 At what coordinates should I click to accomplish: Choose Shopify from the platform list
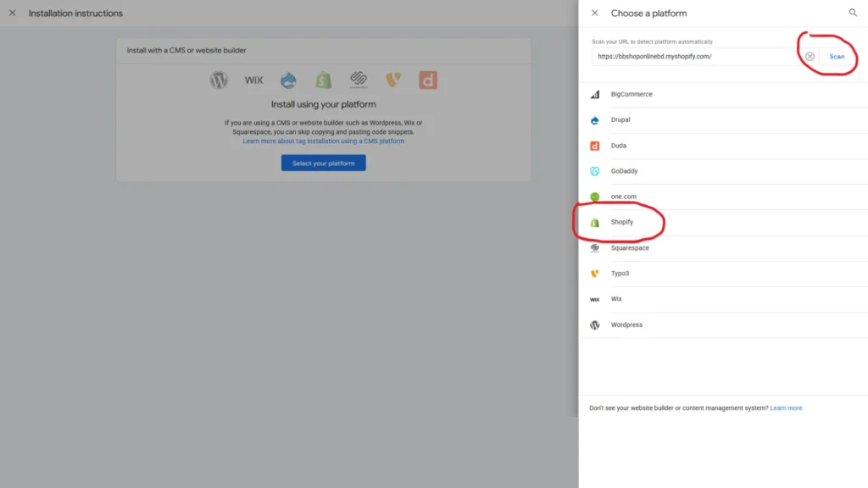click(620, 222)
